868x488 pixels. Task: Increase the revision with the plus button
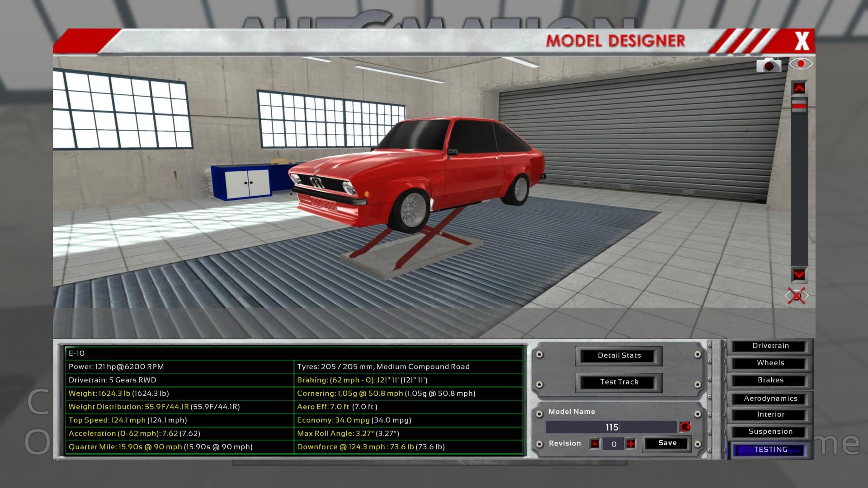pyautogui.click(x=631, y=444)
